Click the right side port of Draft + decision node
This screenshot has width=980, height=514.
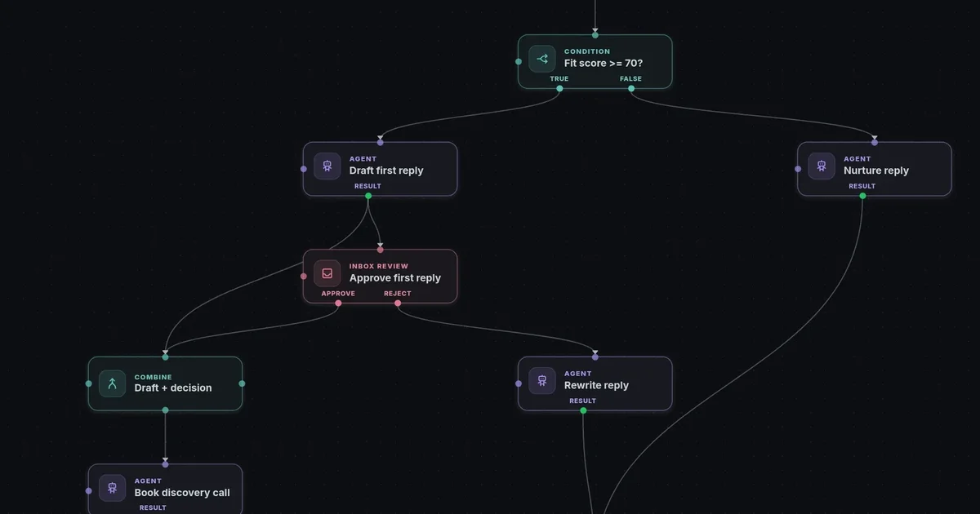[242, 383]
